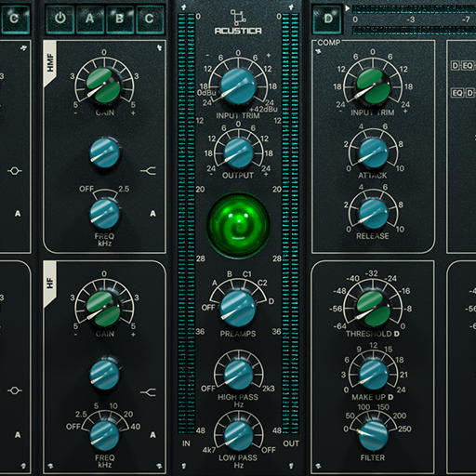476x476 pixels.
Task: Click the HMF band Q knob above FREQ
Action: click(104, 153)
